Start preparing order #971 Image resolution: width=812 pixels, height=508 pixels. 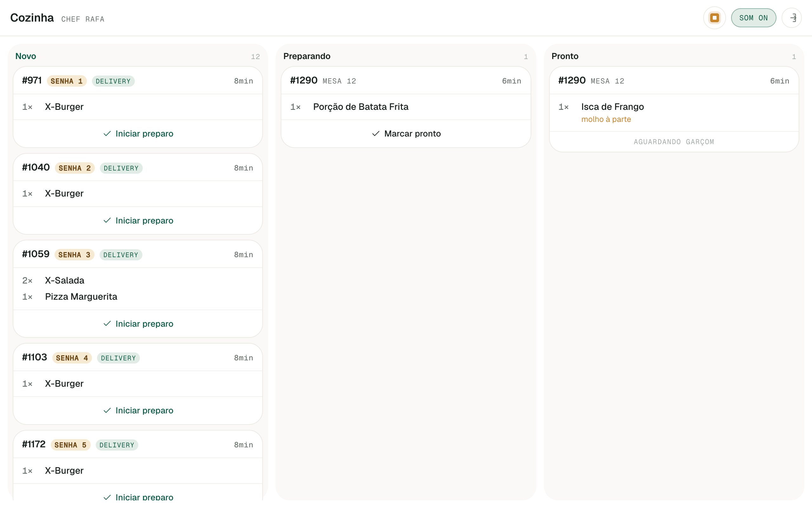point(138,134)
